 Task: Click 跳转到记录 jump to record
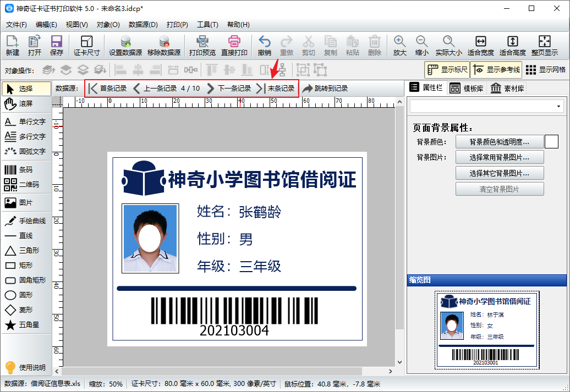[325, 89]
